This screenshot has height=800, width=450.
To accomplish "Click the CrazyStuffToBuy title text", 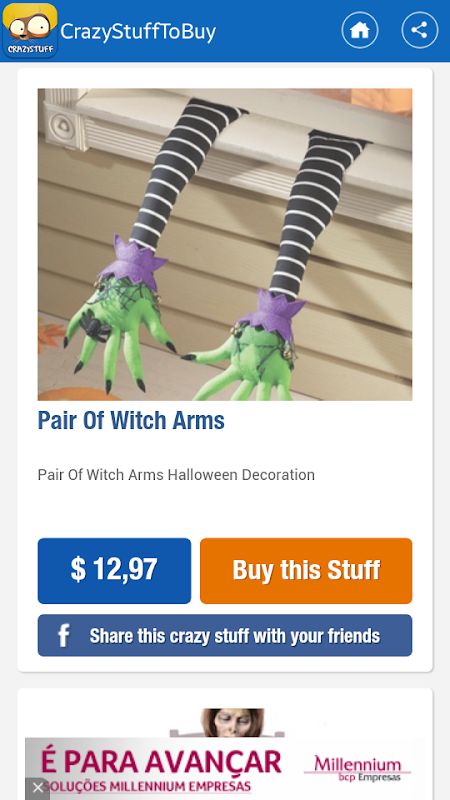I will click(x=138, y=32).
